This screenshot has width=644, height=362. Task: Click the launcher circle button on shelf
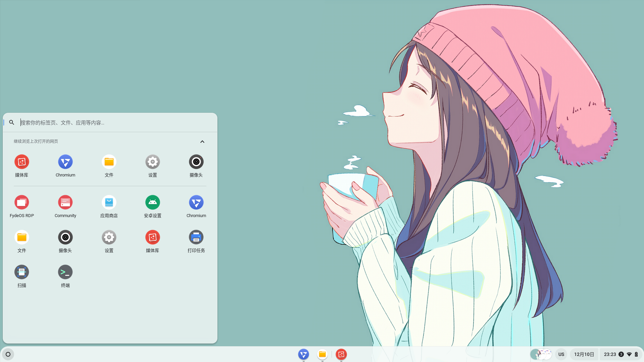[8, 354]
